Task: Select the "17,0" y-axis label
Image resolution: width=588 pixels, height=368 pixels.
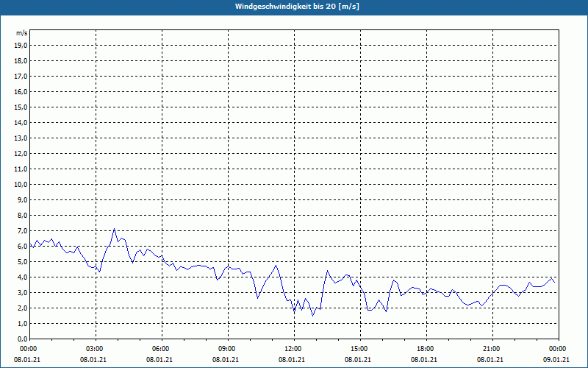Action: [21, 77]
